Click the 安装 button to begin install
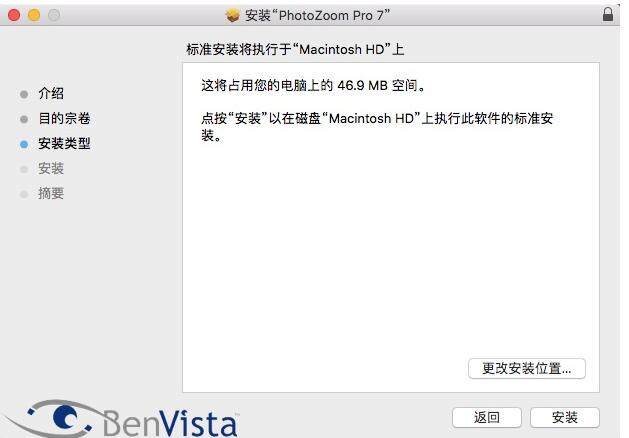Viewport: 629px width, 438px height. coord(565,418)
